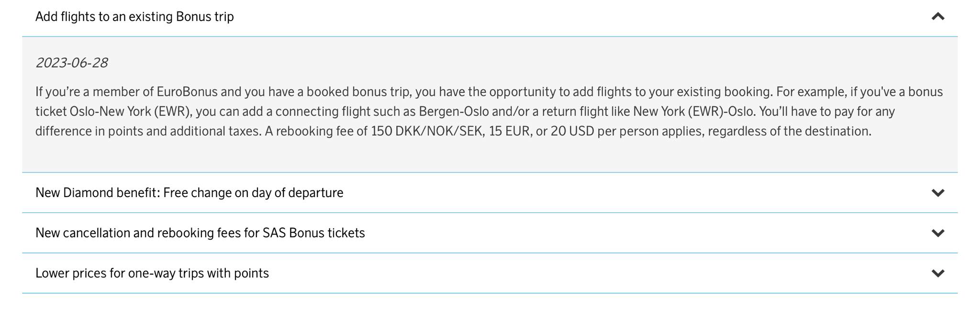Screen dimensions: 980x310
Task: Click the word 'EuroBonus' in the paragraph
Action: click(187, 92)
